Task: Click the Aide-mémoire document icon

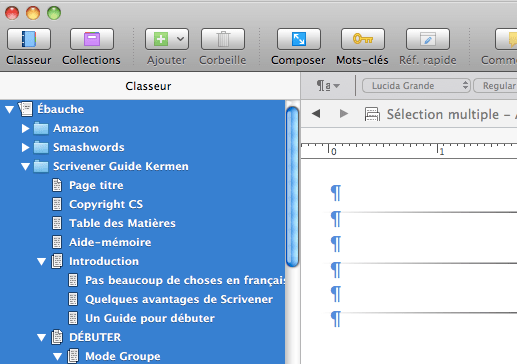Action: [x=57, y=242]
